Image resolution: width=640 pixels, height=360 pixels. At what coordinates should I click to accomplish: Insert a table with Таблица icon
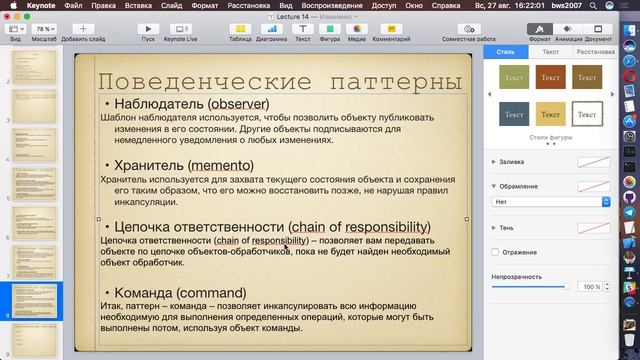pos(240,29)
